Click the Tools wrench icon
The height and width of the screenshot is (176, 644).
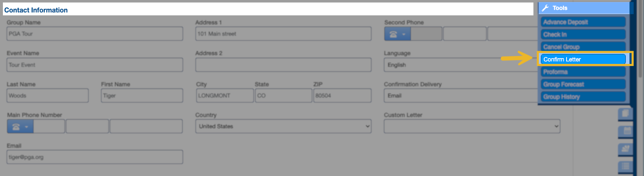(x=545, y=8)
